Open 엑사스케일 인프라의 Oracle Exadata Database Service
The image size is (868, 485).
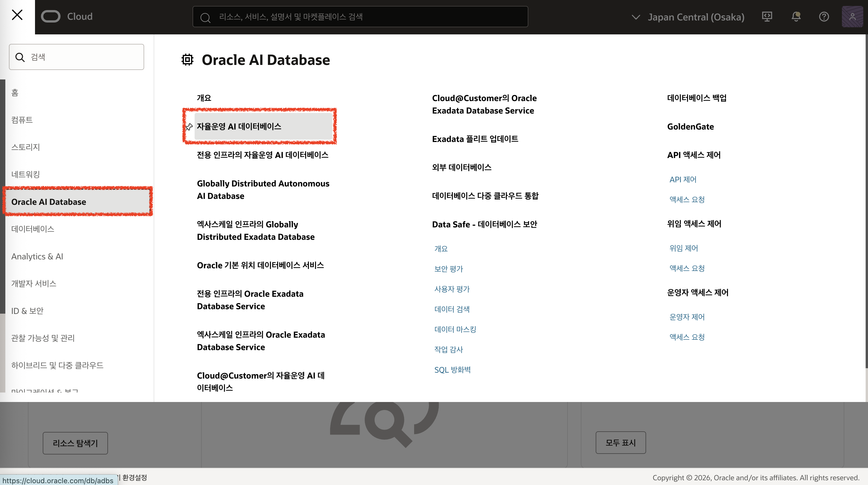coord(261,341)
